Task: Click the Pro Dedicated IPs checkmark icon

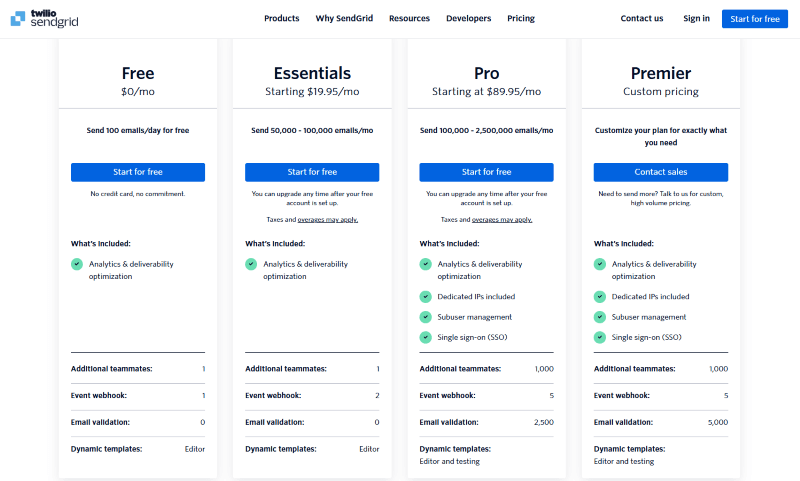Action: [x=426, y=296]
